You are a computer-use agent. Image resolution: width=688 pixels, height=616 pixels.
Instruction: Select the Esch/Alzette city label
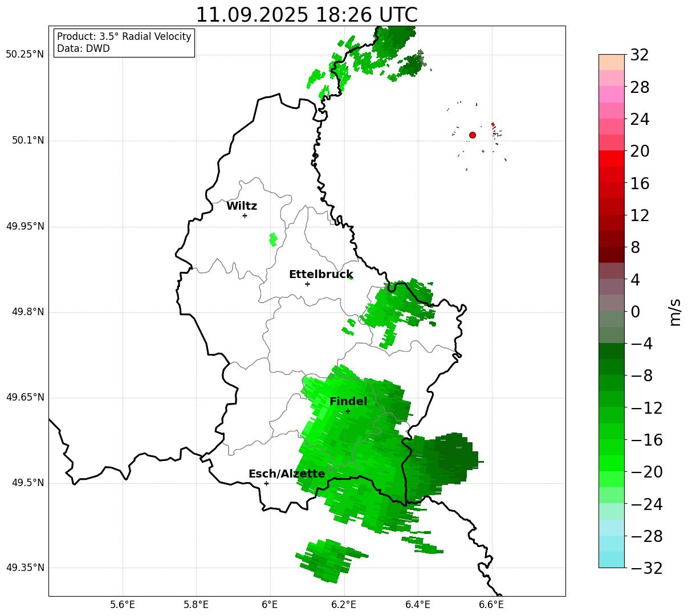(x=287, y=474)
